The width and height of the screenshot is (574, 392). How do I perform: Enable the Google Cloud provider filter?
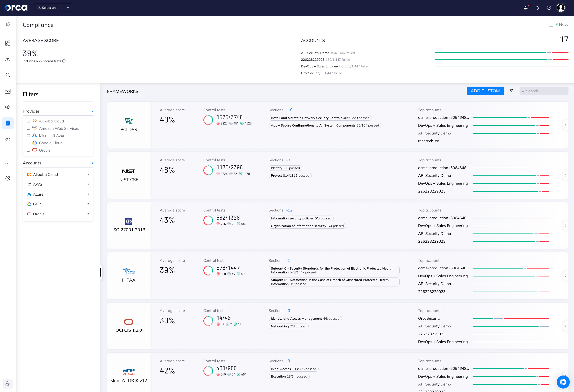pos(28,143)
